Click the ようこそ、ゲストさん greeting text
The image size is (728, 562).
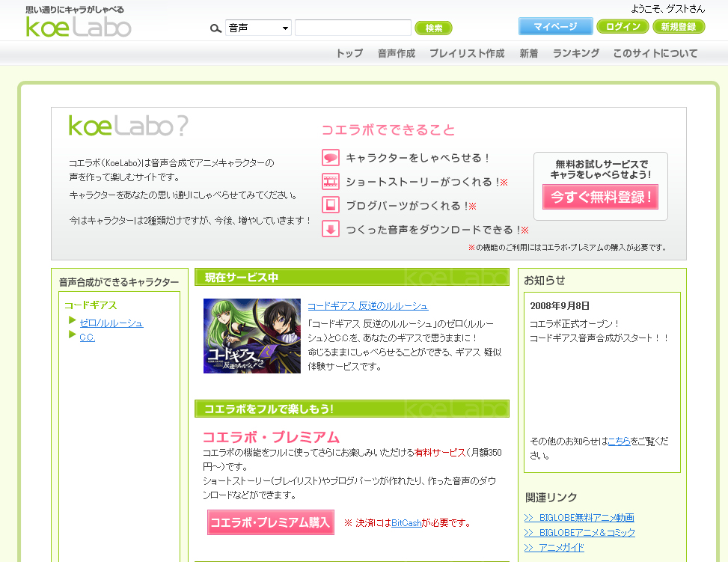(667, 9)
